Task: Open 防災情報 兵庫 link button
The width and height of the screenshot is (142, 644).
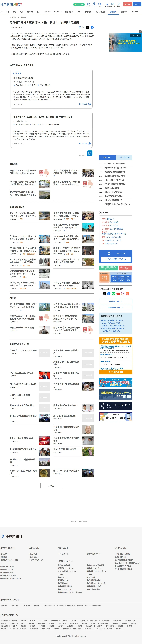Action: 116,301
